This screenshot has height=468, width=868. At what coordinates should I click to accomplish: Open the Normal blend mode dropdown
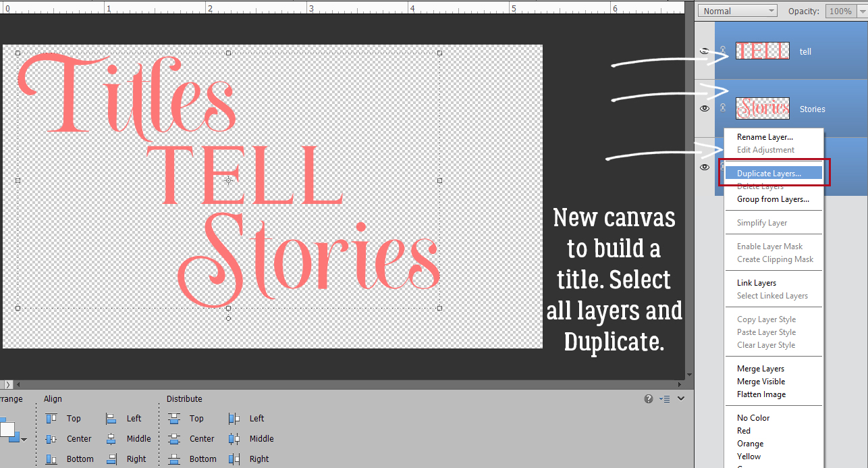738,11
